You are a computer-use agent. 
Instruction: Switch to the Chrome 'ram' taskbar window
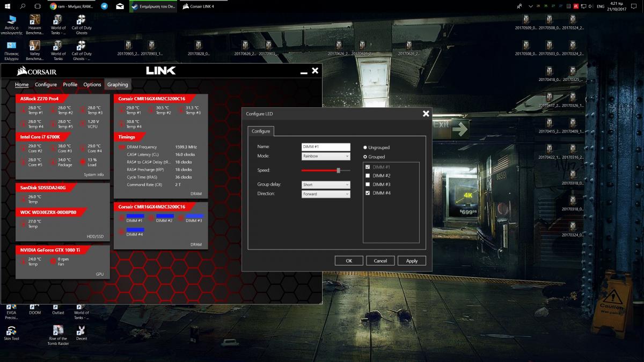coord(71,6)
